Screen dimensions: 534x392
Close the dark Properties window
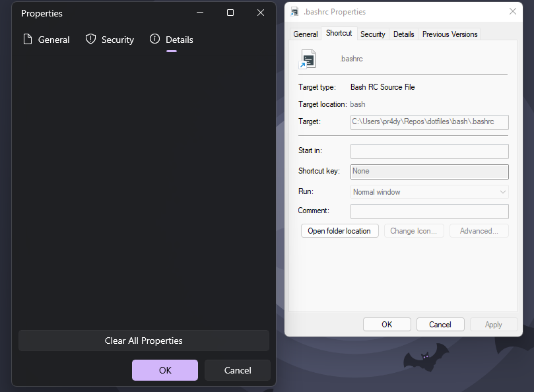click(x=261, y=13)
